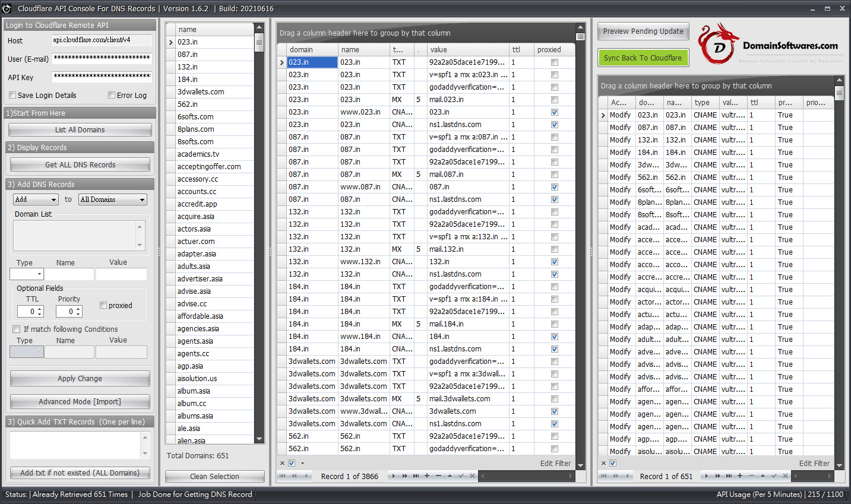Click Get ALL DNS Records button
Image resolution: width=851 pixels, height=504 pixels.
click(80, 165)
